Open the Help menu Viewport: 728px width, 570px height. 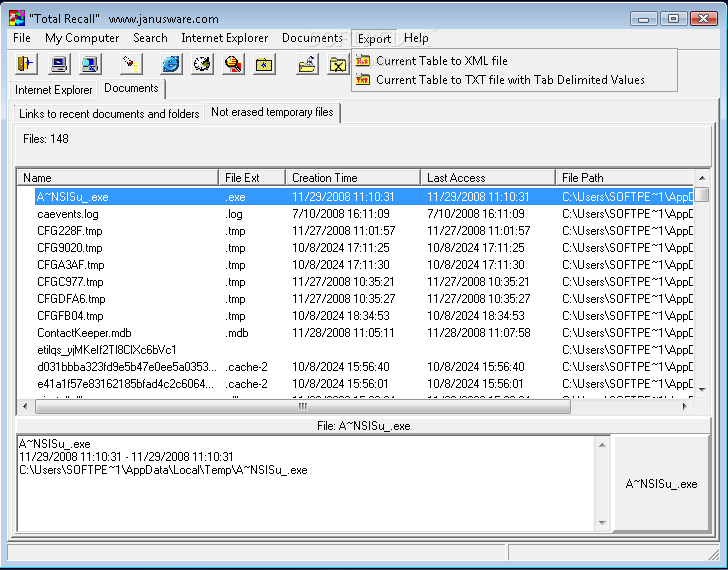(416, 38)
